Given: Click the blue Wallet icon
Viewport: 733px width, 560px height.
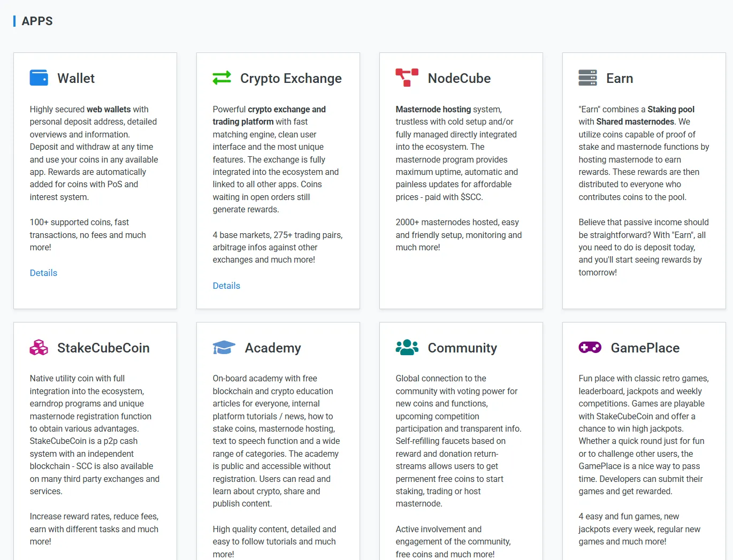Looking at the screenshot, I should (39, 78).
